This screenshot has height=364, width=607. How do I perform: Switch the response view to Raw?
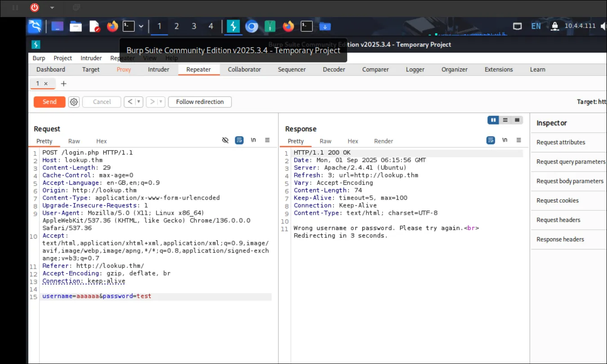(x=326, y=141)
